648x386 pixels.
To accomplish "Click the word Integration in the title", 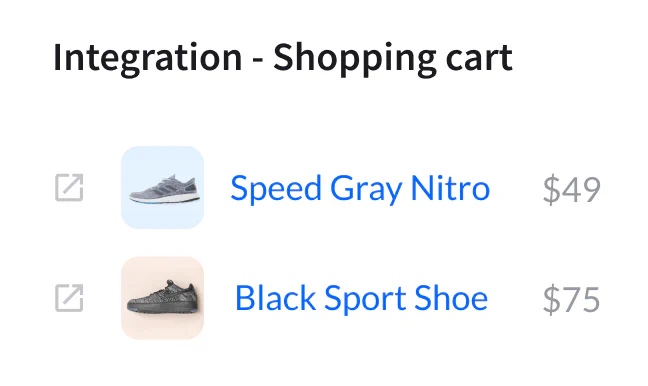I will click(x=148, y=58).
